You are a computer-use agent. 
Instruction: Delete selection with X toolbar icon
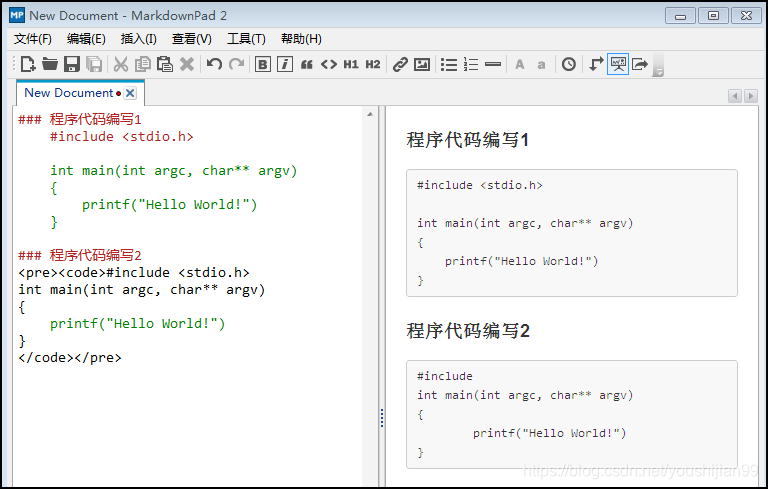point(187,64)
